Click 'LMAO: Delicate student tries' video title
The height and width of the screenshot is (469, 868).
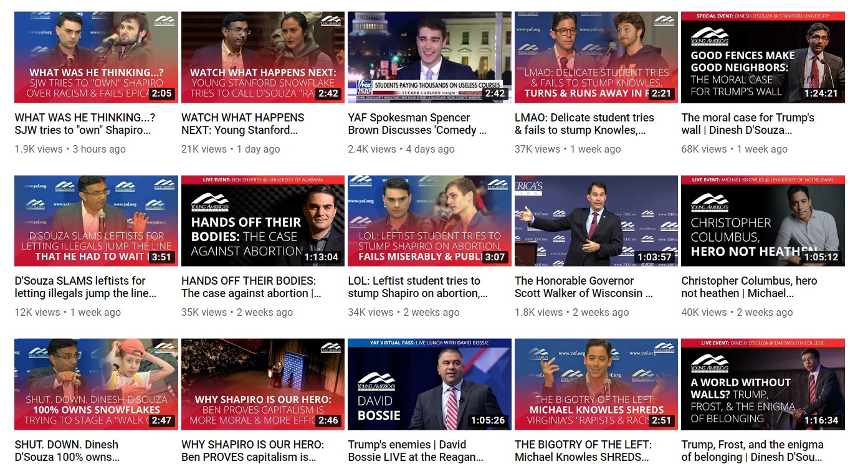pos(584,123)
